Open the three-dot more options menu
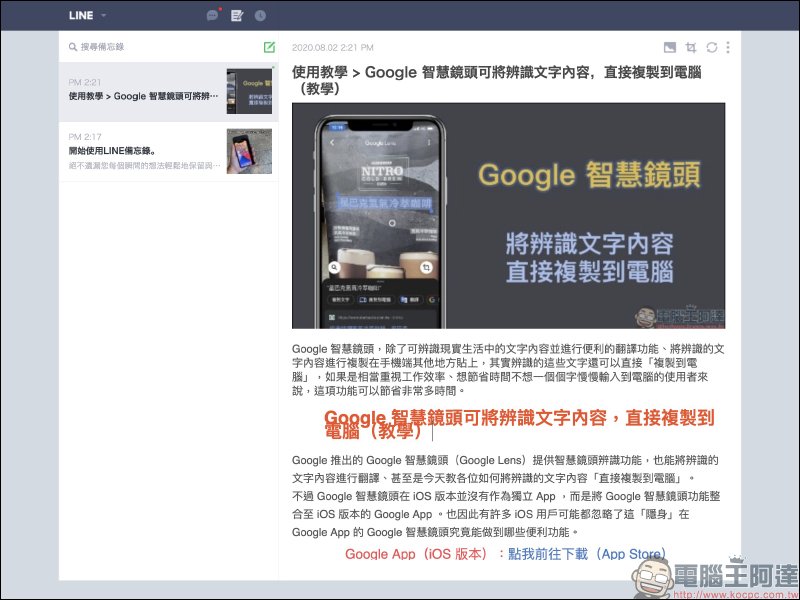Viewport: 800px width, 600px height. coord(728,47)
